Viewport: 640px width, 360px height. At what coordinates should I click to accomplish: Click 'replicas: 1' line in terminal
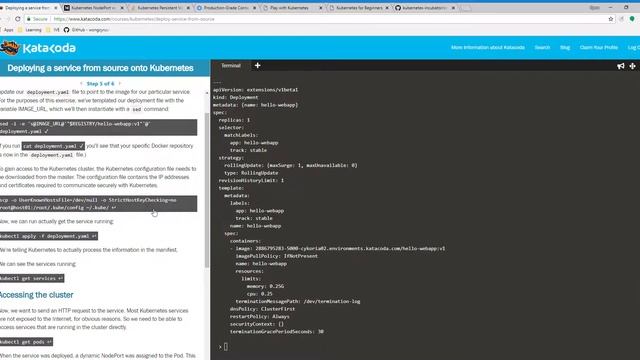(234, 120)
